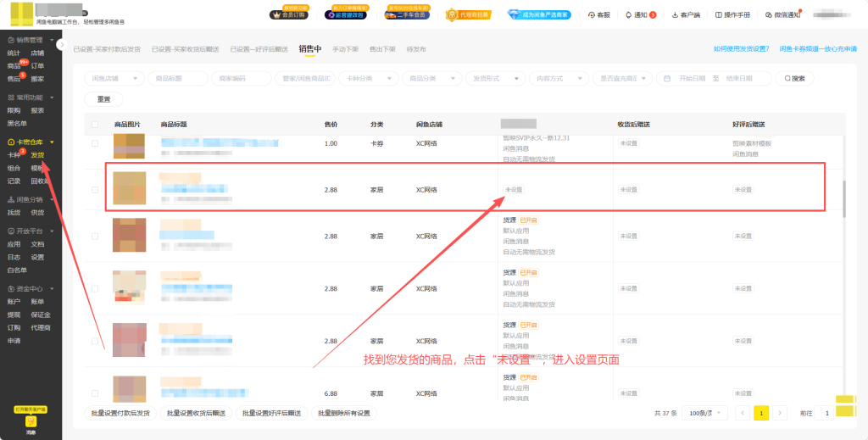Switch to 已设置-买家收货后赠送 tab
The width and height of the screenshot is (868, 440).
pos(186,49)
